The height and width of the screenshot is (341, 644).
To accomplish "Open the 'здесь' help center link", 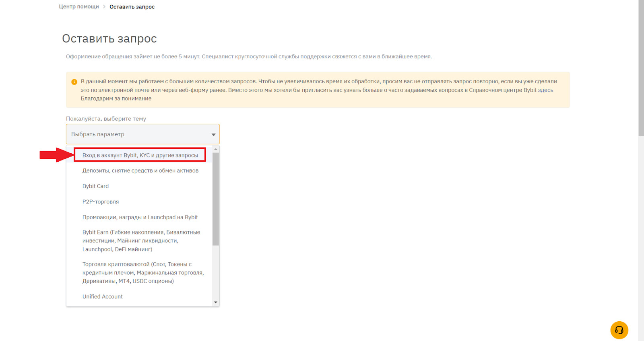I will pos(546,90).
